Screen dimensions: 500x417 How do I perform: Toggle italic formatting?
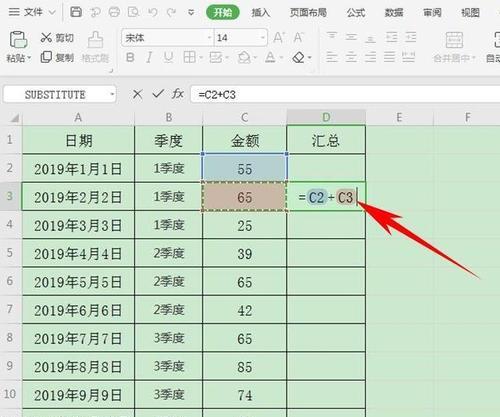pyautogui.click(x=149, y=58)
